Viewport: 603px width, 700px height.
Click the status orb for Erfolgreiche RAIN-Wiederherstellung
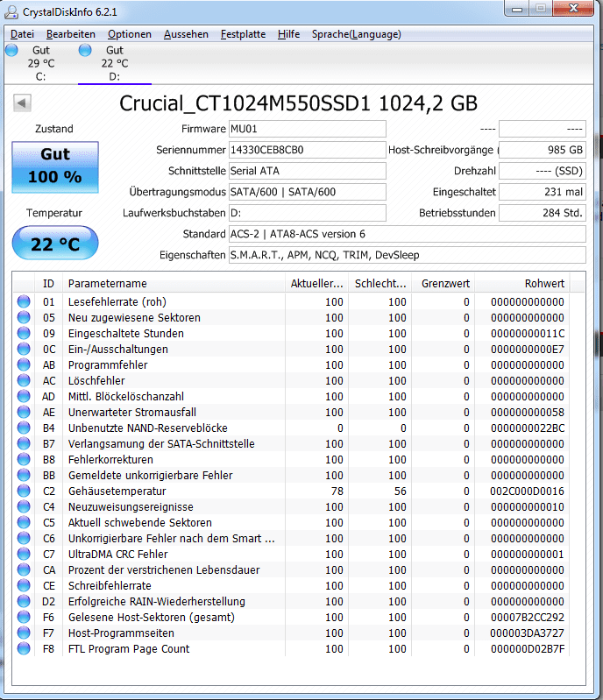24,601
